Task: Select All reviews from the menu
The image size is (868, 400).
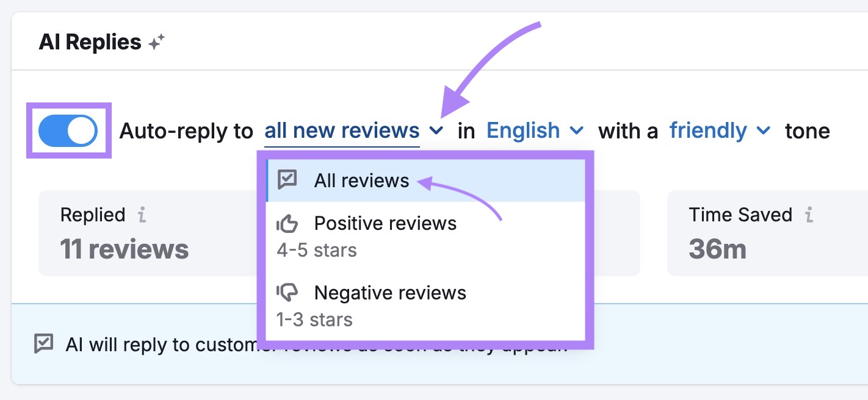Action: (x=361, y=179)
